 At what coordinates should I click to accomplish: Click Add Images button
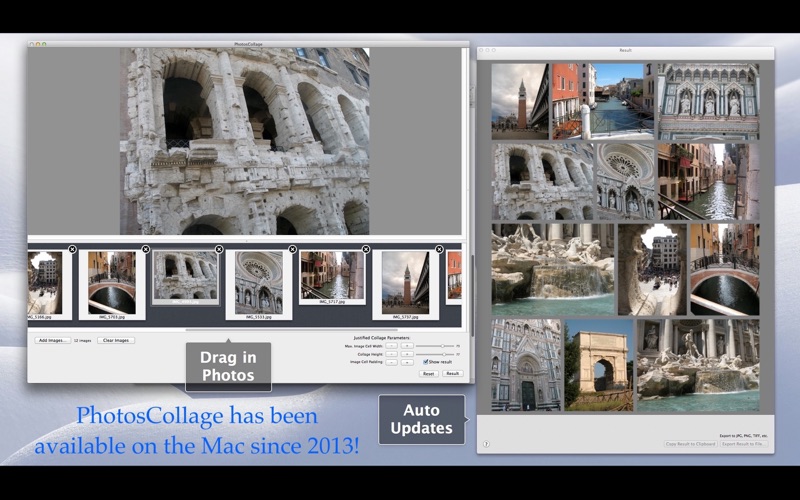coord(53,340)
